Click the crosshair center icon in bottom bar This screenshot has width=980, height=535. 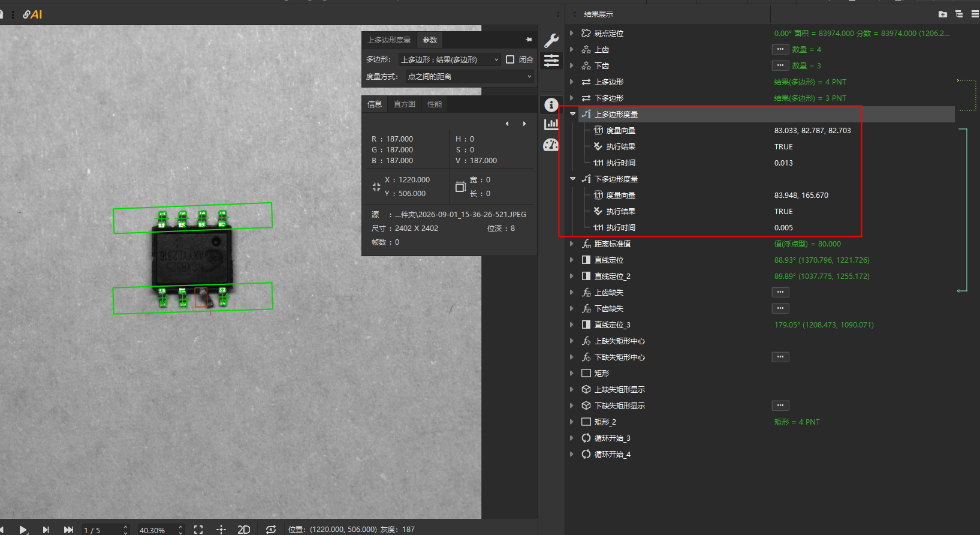tap(221, 529)
